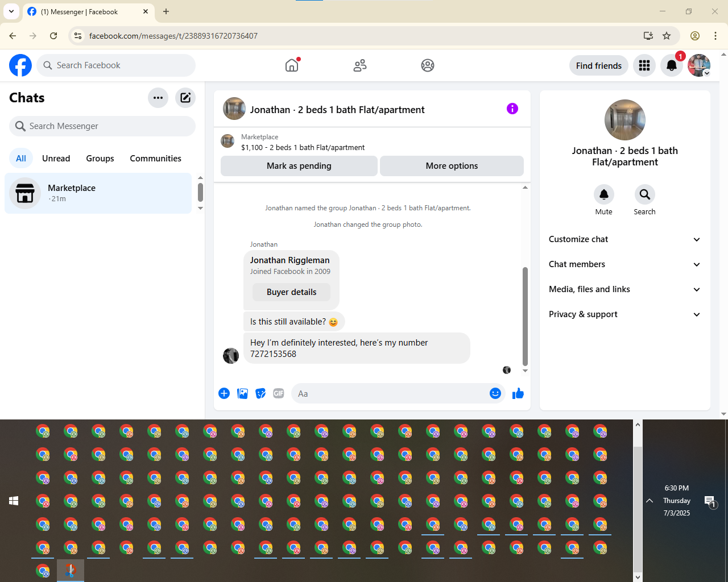728x582 pixels.
Task: Open conversation information purple icon
Action: pos(512,109)
